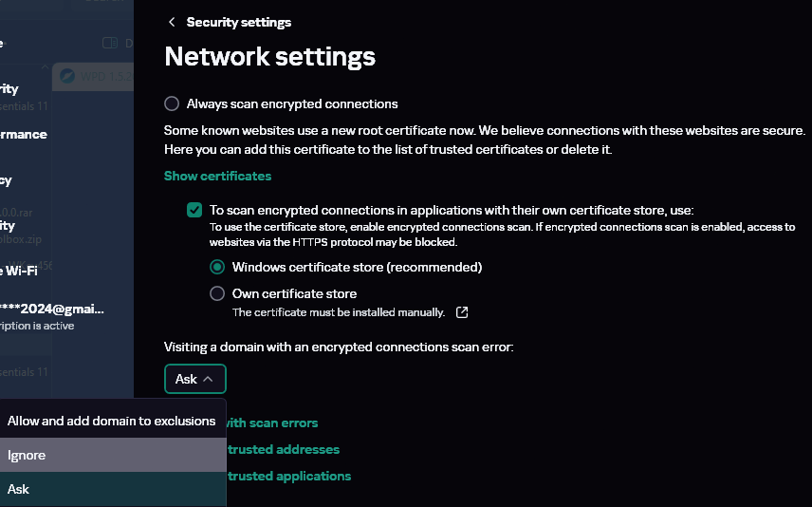Click the Show certificates link
The image size is (812, 507).
[217, 176]
